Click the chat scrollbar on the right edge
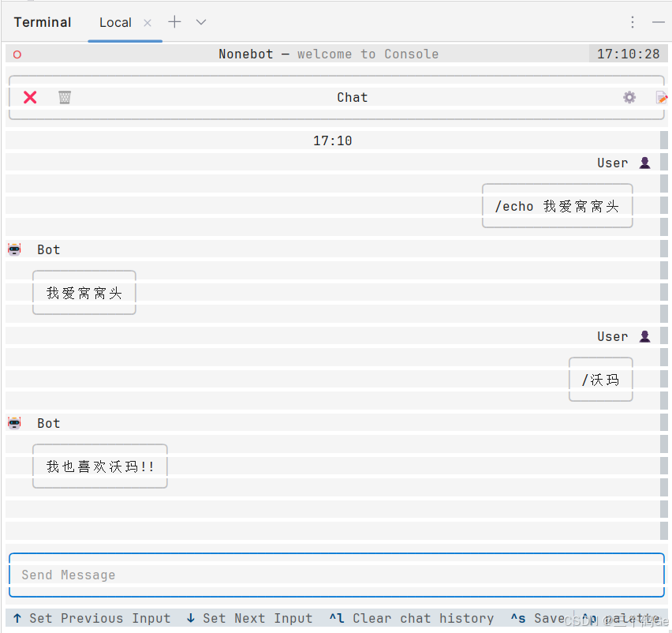The width and height of the screenshot is (672, 633). click(x=664, y=316)
